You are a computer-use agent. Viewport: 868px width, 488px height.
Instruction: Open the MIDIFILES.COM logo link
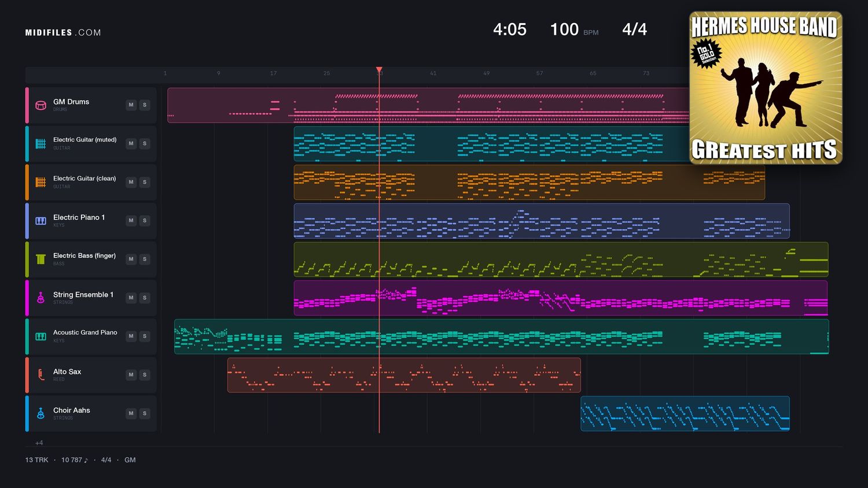[63, 32]
